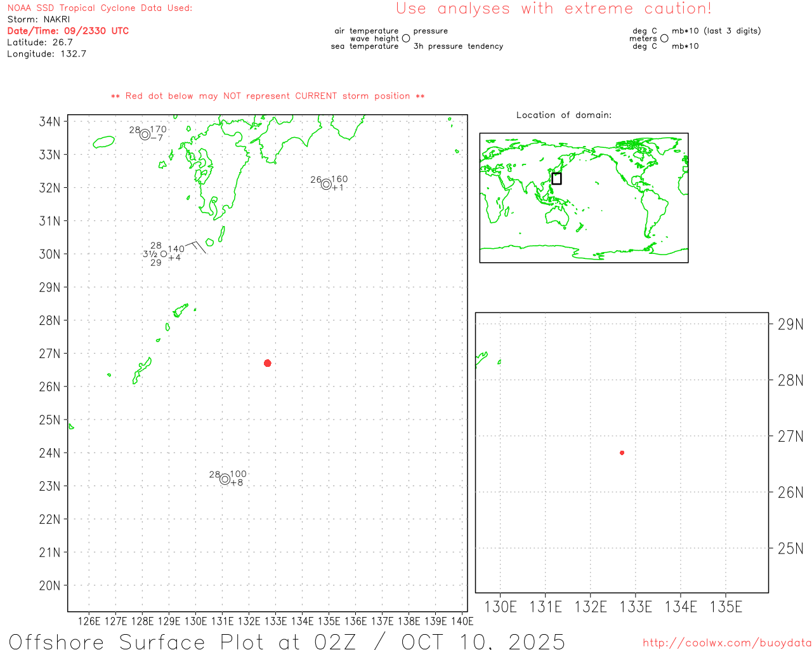This screenshot has width=812, height=650.
Task: Click '3h pressure tendency' legend label
Action: [x=458, y=46]
